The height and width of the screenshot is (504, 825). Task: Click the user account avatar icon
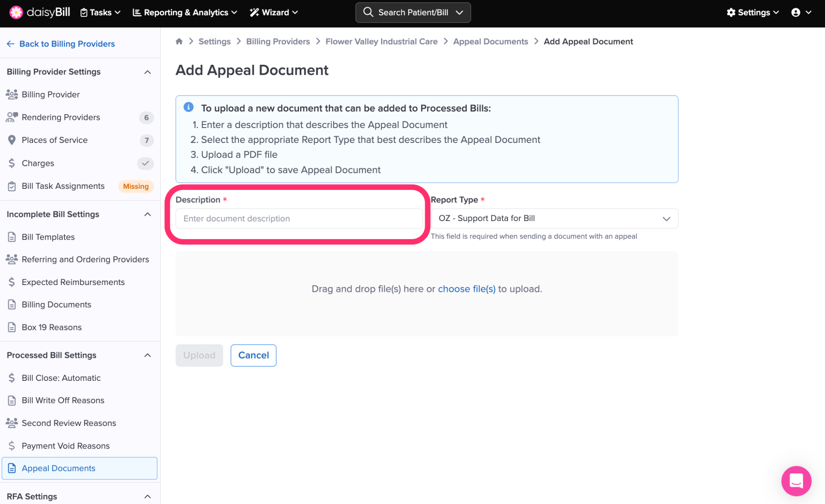tap(796, 12)
